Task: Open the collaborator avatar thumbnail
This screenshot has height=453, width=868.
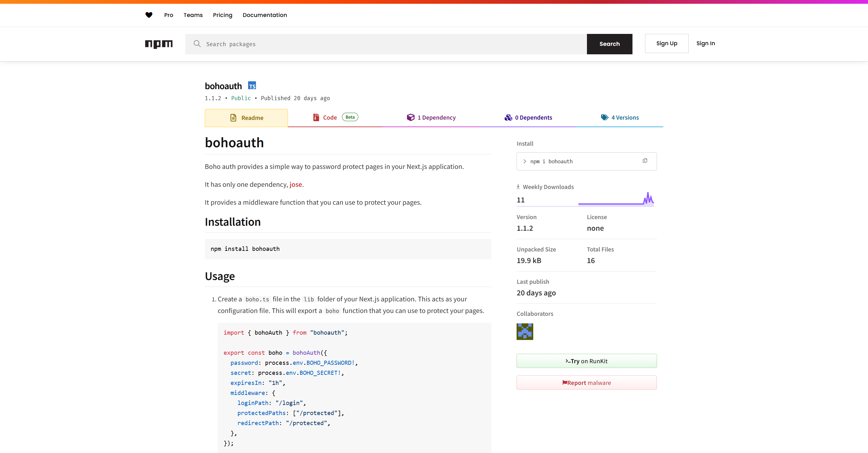Action: pos(525,332)
